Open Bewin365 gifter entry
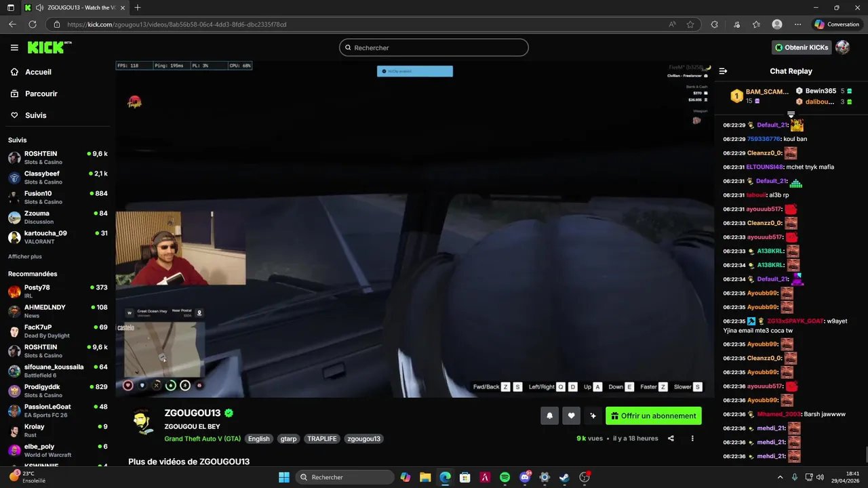The image size is (868, 488). 824,91
